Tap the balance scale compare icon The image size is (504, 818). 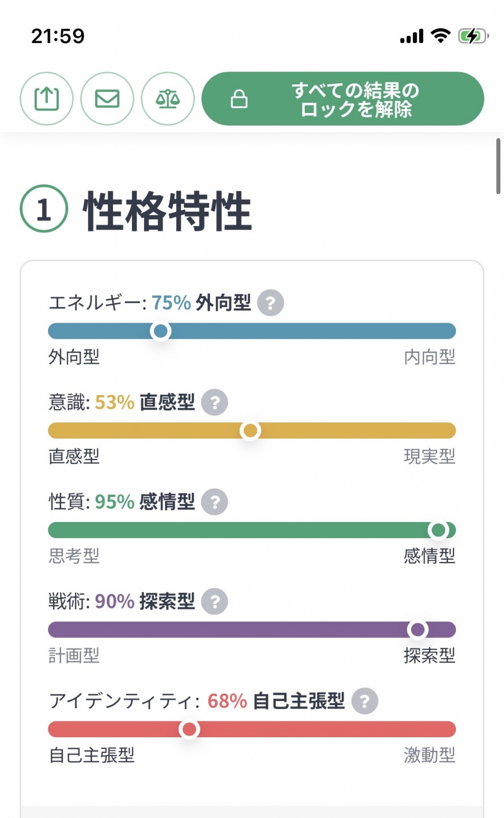point(168,99)
